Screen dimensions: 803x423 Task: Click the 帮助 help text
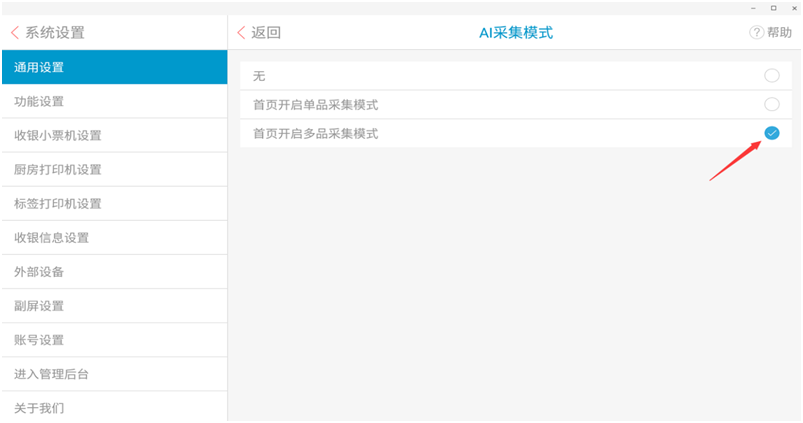click(779, 33)
